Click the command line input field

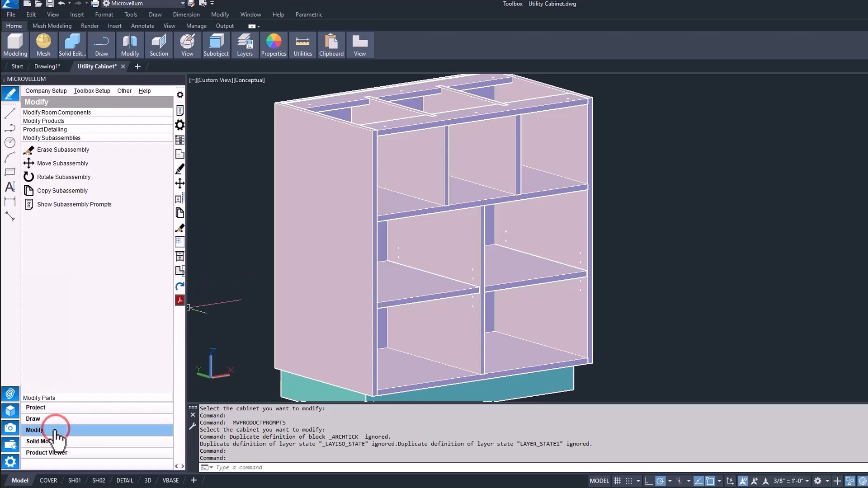[x=540, y=467]
